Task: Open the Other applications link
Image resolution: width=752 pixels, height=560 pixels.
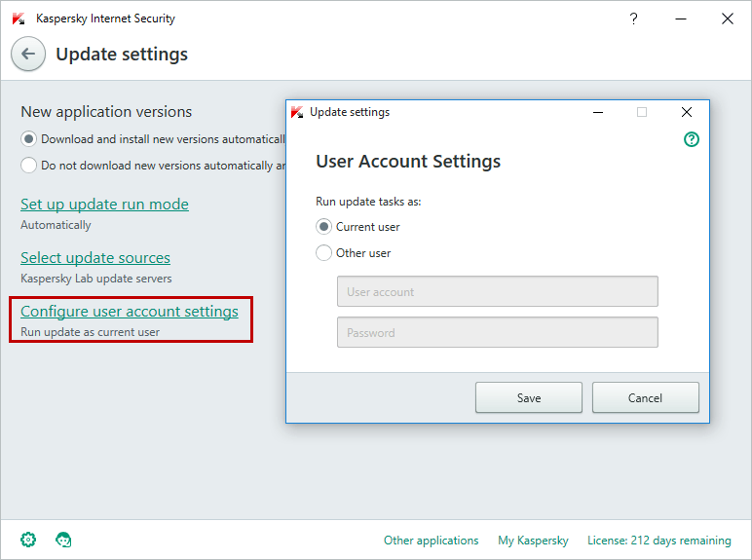Action: [x=432, y=541]
